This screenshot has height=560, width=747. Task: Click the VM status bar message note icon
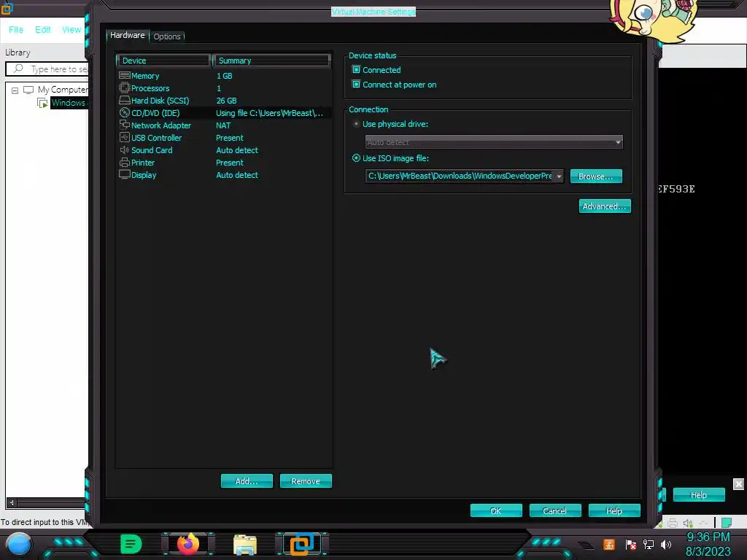[726, 523]
